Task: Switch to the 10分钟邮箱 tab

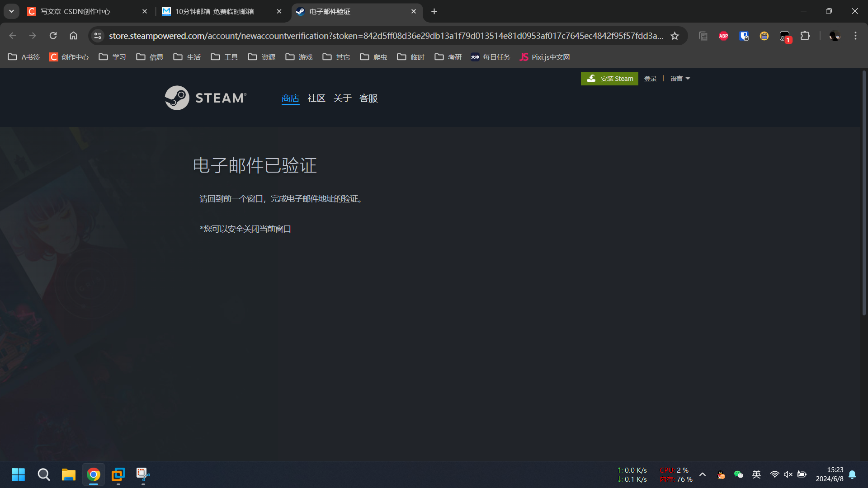Action: [214, 11]
